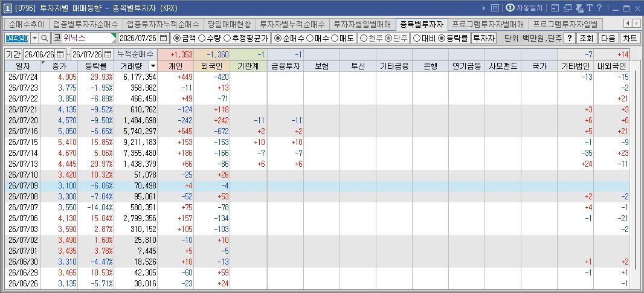Click the period start date field 26/06/26
Viewport: 644px width, 293px height.
click(40, 54)
